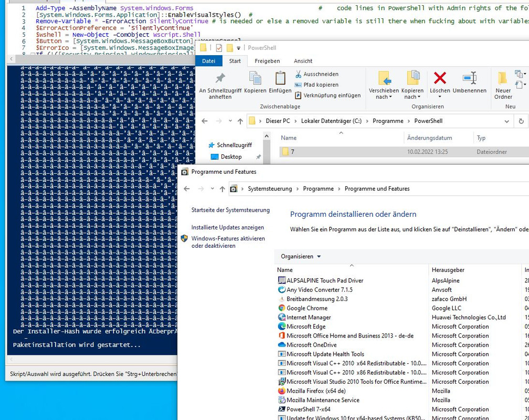Open the Datei tab in Explorer
The height and width of the screenshot is (420, 529).
click(x=208, y=61)
